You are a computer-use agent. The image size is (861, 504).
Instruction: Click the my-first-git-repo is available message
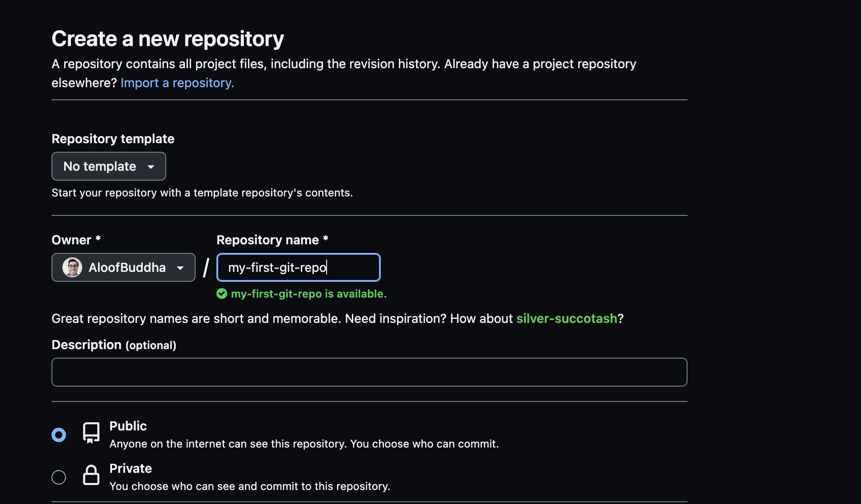(309, 294)
